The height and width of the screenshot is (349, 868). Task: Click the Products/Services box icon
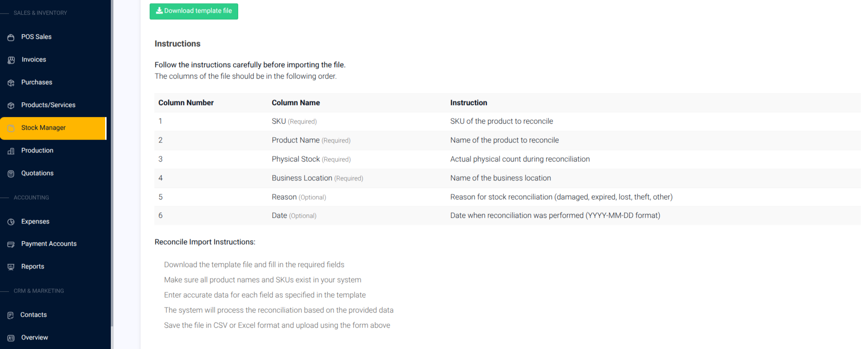pos(11,105)
